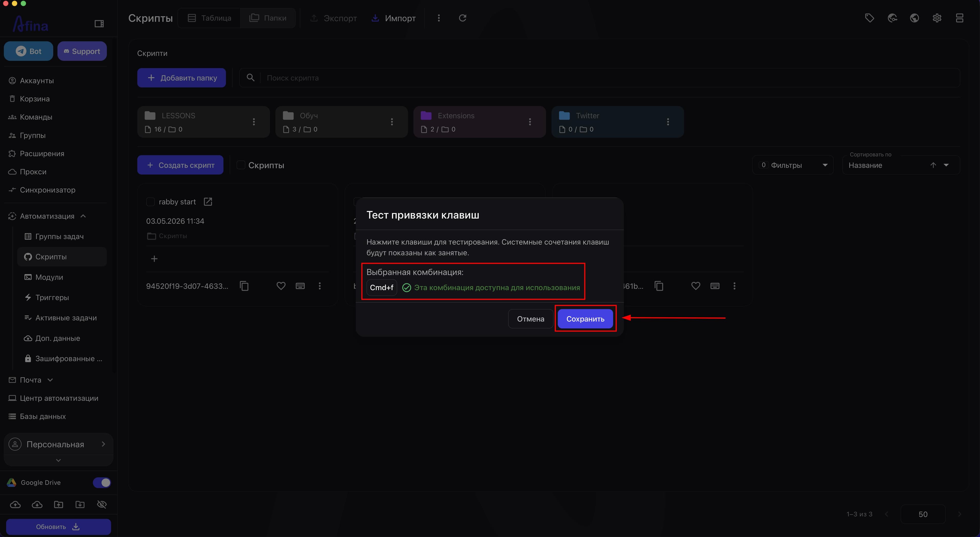This screenshot has height=537, width=980.
Task: Click the keyboard shortcut icon on rabby start card
Action: 300,286
